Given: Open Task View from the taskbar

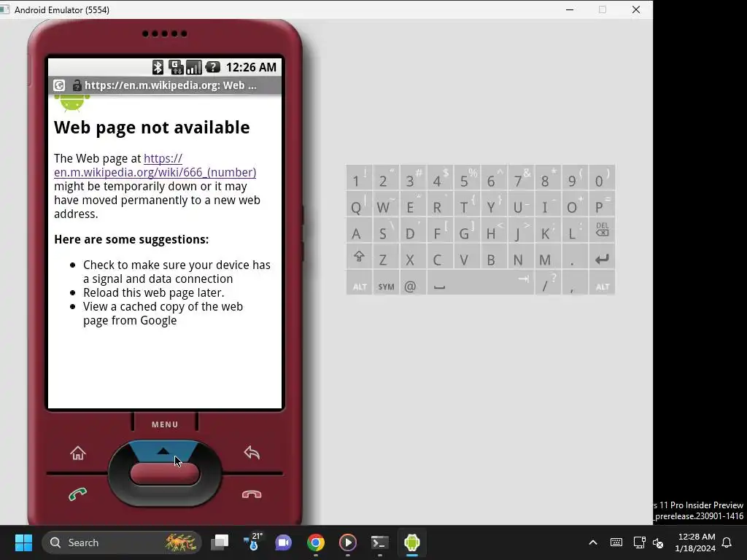Looking at the screenshot, I should (220, 542).
